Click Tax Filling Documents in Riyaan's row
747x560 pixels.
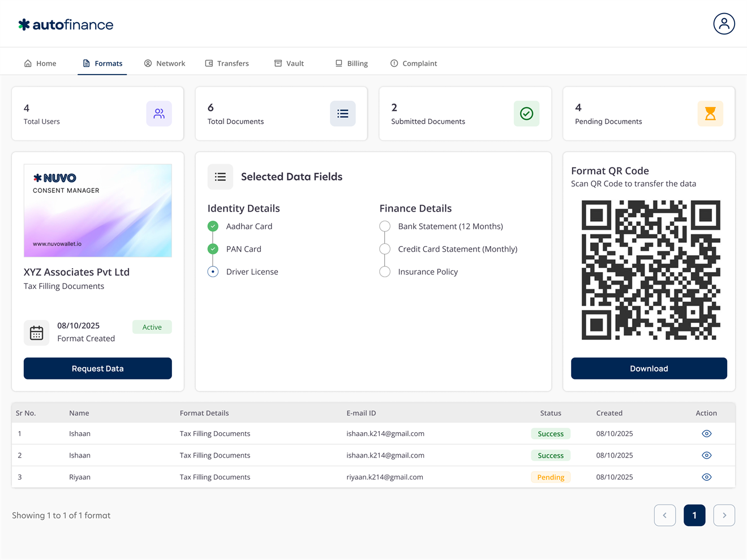(x=215, y=477)
